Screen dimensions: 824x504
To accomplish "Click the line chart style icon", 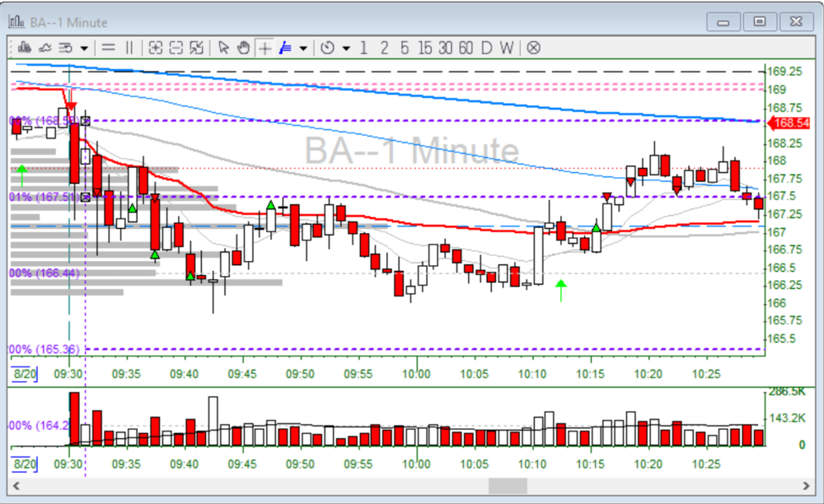I will tap(44, 48).
